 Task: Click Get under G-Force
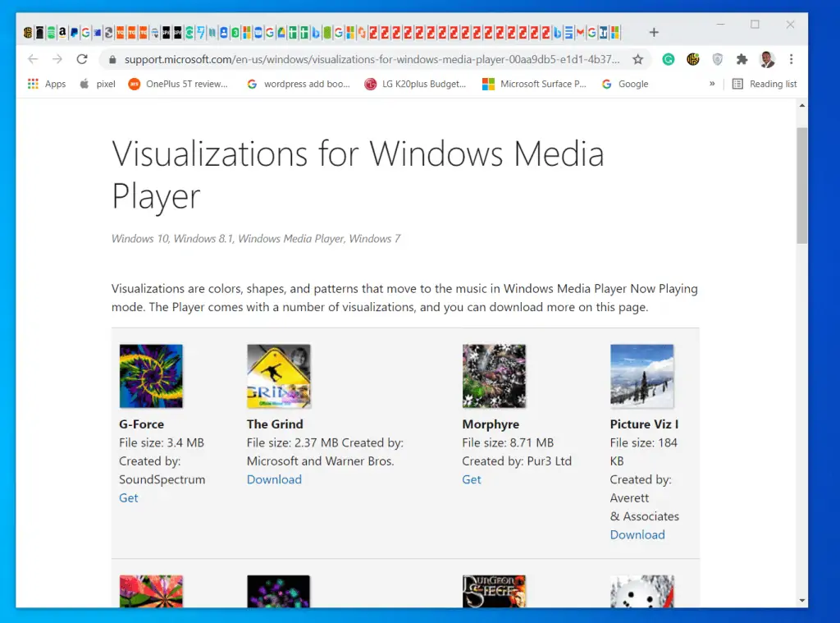[x=128, y=497]
